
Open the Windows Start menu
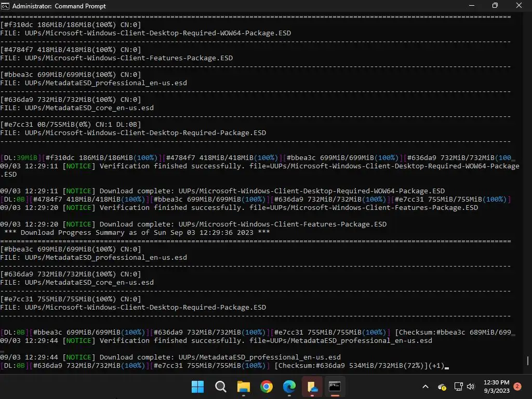click(197, 387)
